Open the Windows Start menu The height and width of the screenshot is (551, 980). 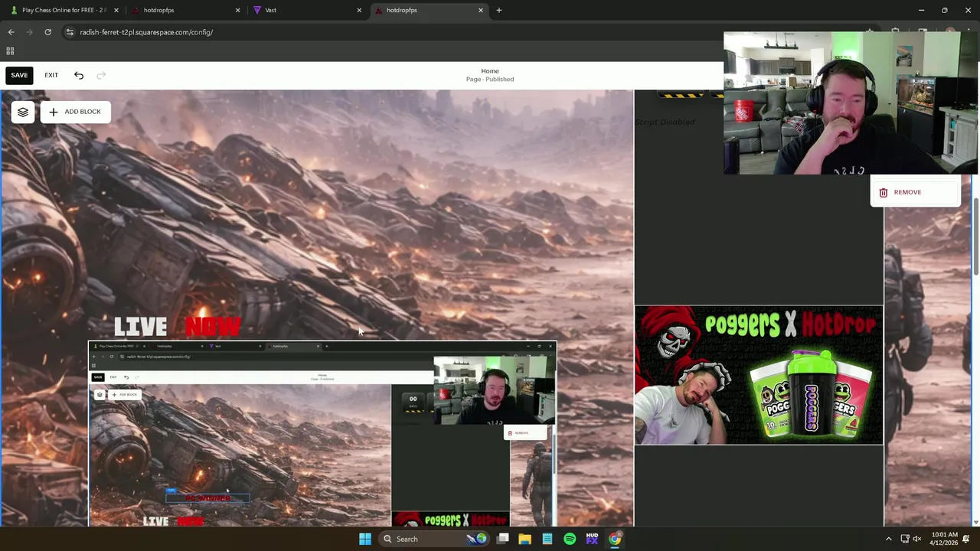point(365,539)
